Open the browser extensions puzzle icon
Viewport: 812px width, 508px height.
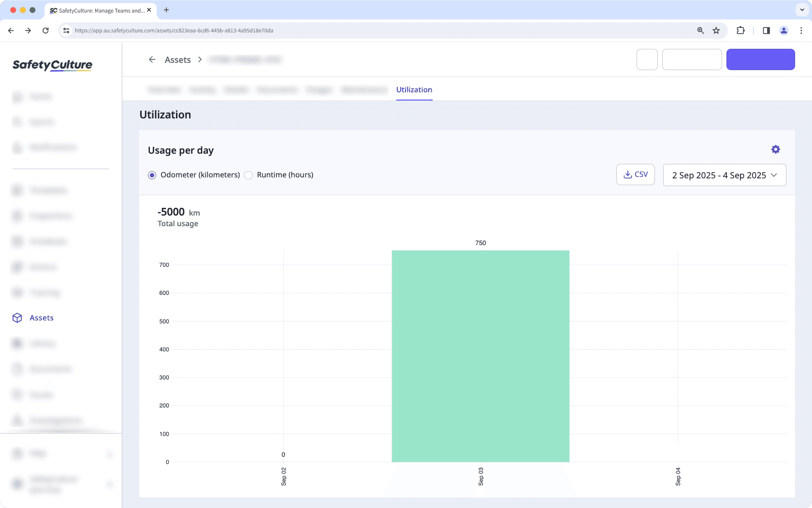[x=740, y=30]
